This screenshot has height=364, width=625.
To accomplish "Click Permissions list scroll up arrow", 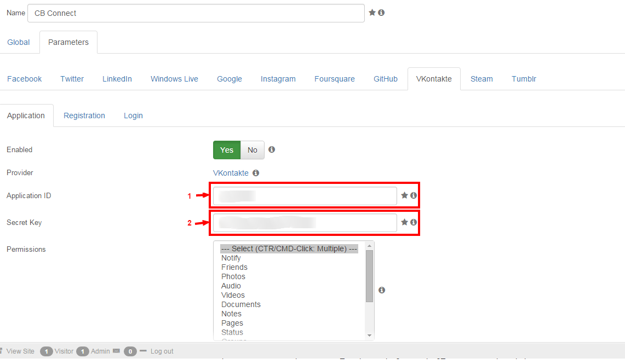I will 370,246.
